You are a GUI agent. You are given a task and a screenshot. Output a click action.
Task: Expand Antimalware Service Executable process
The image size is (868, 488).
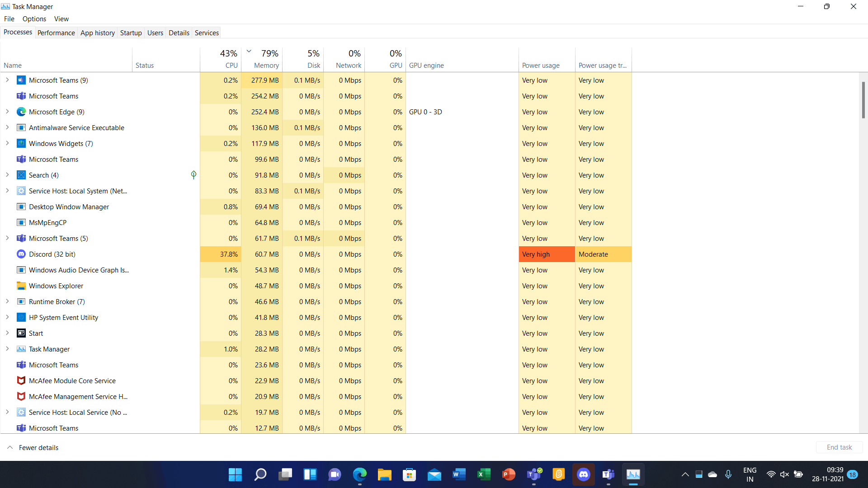(7, 127)
